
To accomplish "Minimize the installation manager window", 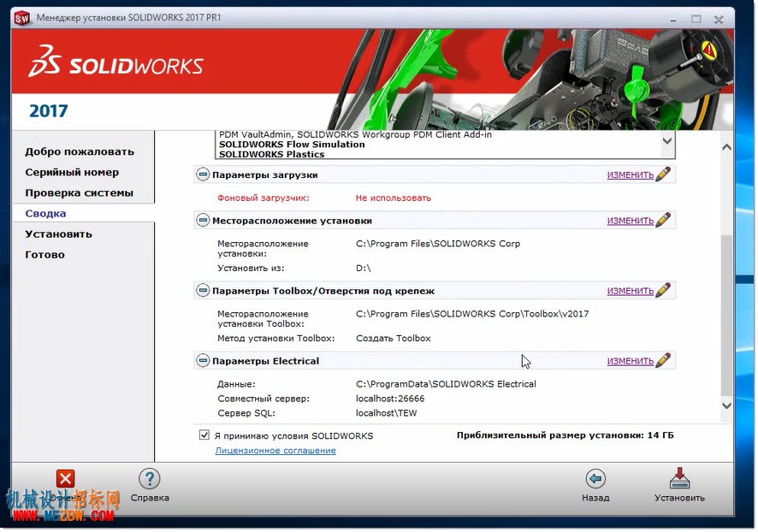I will (x=674, y=20).
